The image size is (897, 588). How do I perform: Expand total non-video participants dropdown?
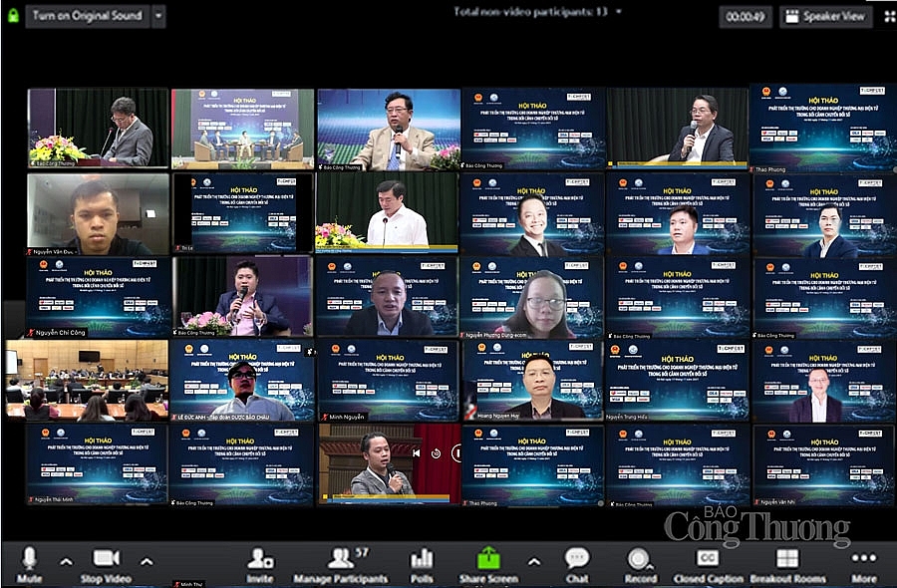point(618,12)
